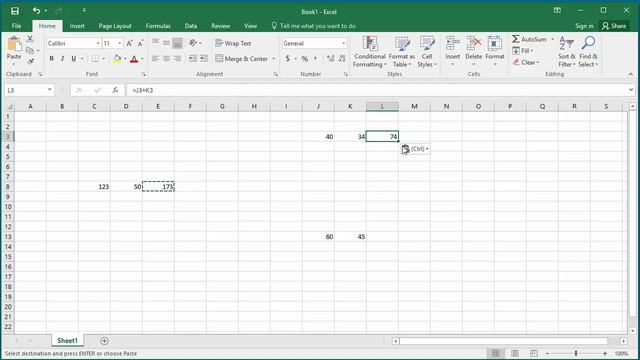Open the Name Box dropdown arrow
This screenshot has height=360, width=640.
tap(49, 90)
